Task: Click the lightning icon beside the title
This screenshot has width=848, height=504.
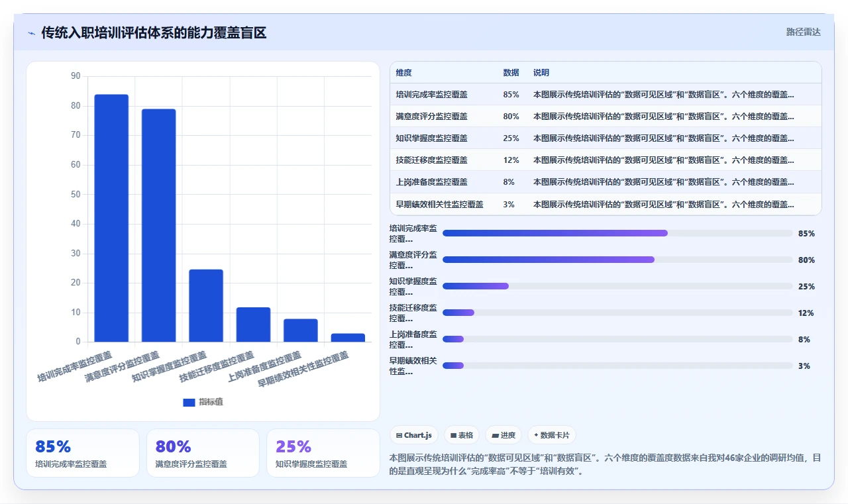Action: coord(31,33)
